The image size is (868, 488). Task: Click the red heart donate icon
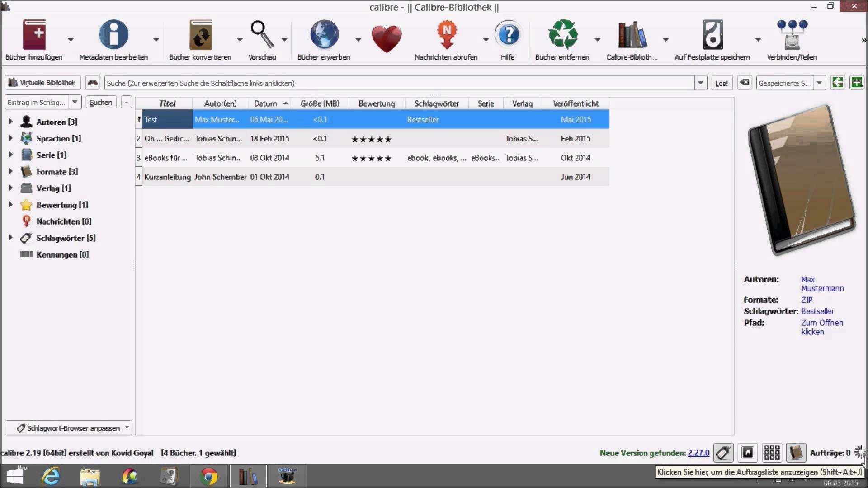[x=387, y=38]
